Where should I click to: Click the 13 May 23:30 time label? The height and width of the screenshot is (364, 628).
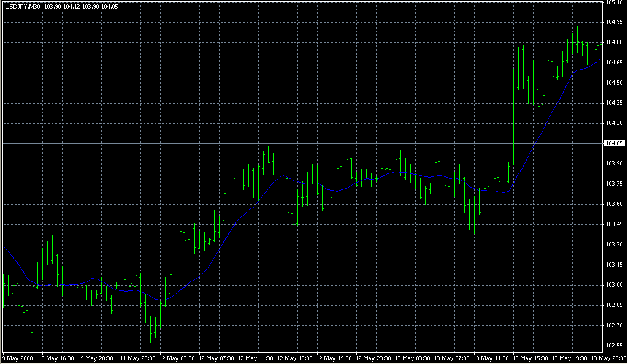(x=609, y=358)
